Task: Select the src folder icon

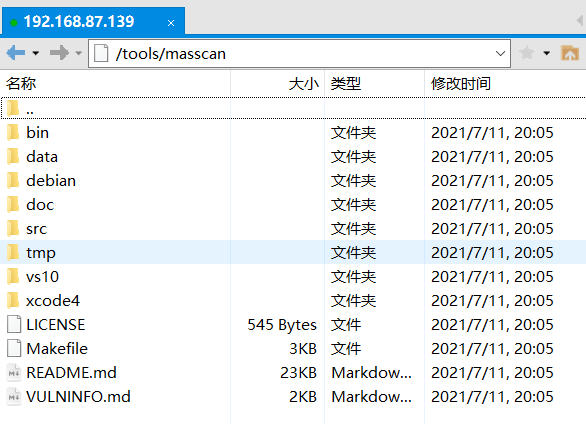Action: [13, 228]
